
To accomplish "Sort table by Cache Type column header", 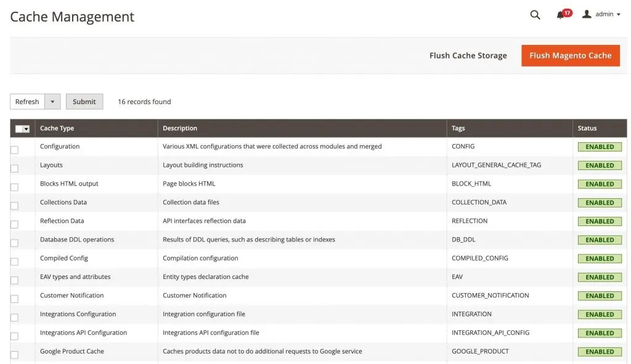I will pos(60,128).
